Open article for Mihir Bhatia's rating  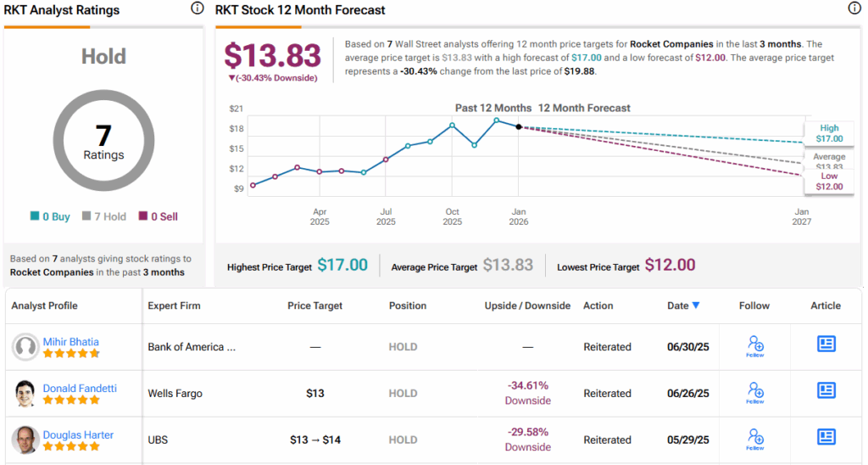coord(826,344)
